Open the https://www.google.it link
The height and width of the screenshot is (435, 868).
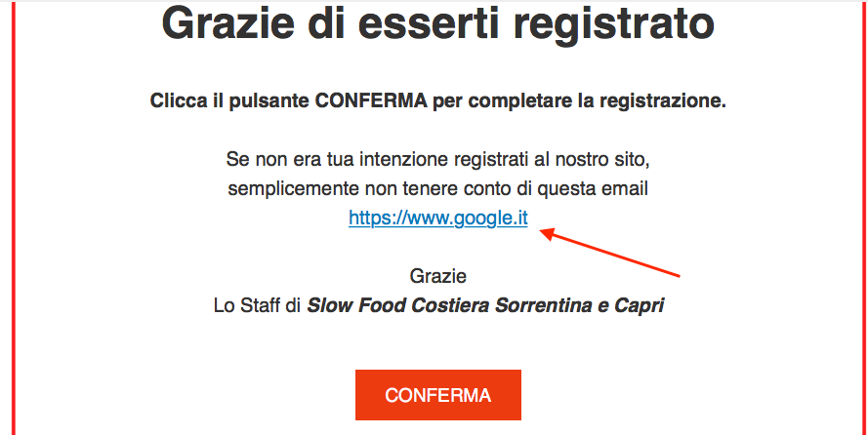(x=437, y=218)
